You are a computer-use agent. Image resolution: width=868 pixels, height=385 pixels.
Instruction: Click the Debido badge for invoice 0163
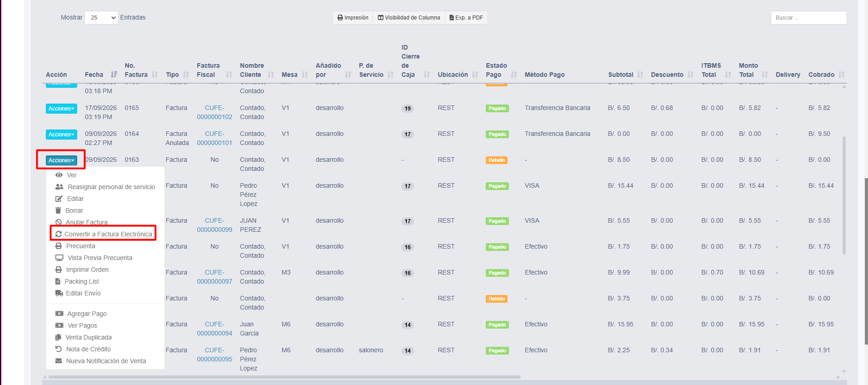(497, 160)
